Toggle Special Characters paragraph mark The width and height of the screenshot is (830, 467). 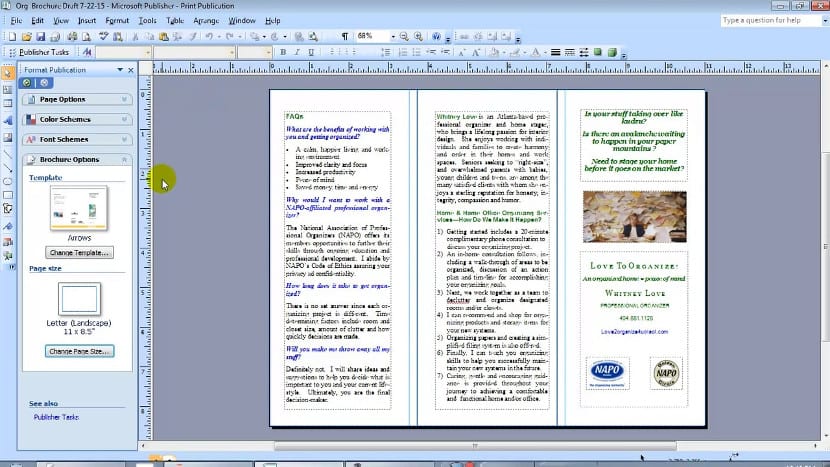[345, 37]
